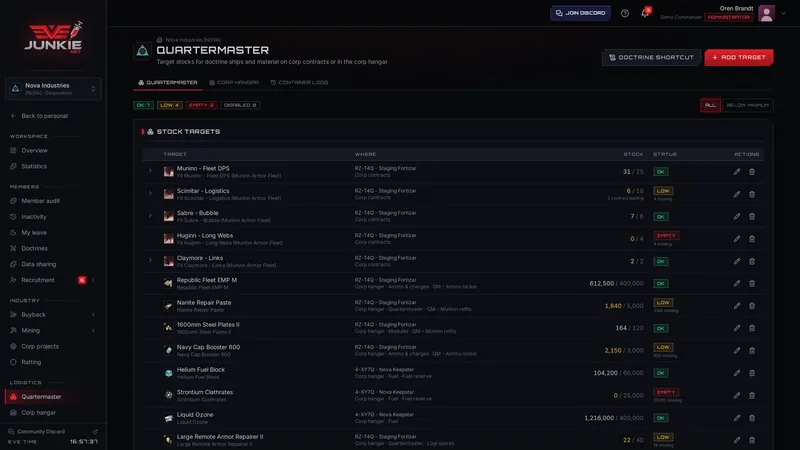Open Data sharing in the sidebar
800x450 pixels.
pyautogui.click(x=38, y=264)
